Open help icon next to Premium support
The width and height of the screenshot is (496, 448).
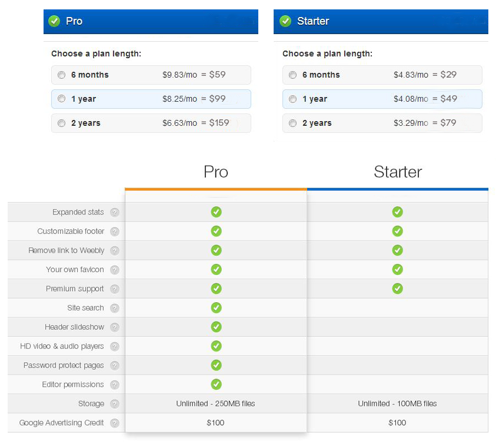(115, 289)
